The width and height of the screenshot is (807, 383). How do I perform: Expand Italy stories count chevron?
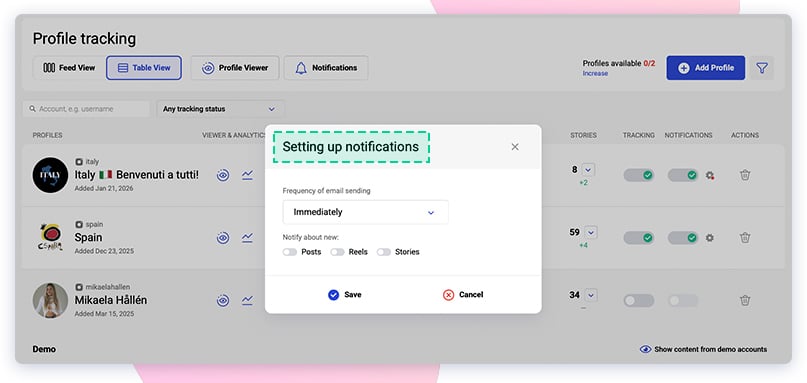click(589, 169)
